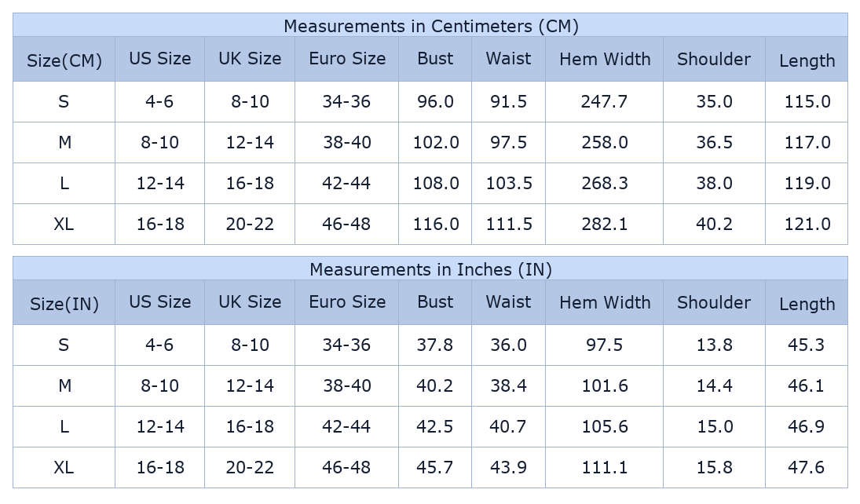This screenshot has width=860, height=504.
Task: Select the 91.5 waist value
Action: coord(508,101)
